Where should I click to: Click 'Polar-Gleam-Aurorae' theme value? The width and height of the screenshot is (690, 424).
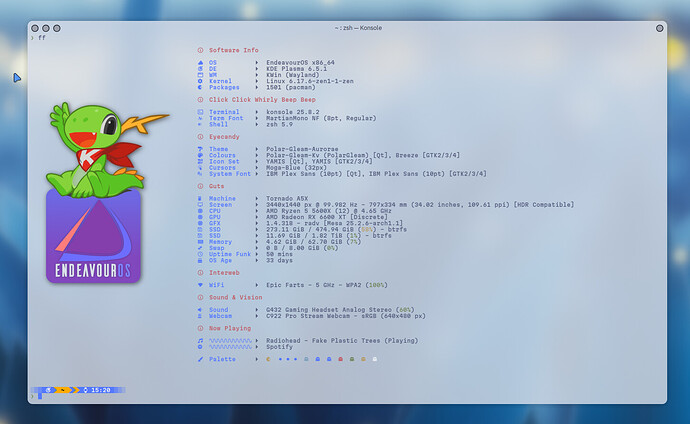[302, 149]
